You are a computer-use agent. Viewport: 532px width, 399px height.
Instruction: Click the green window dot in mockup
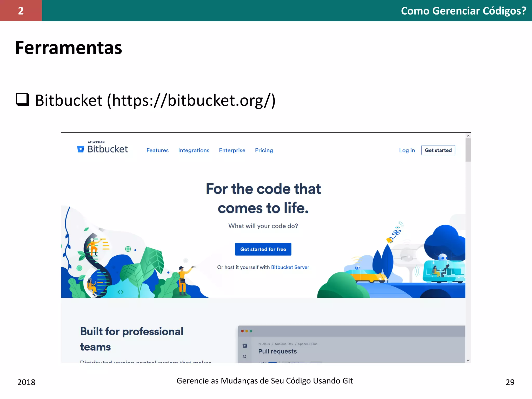[251, 331]
